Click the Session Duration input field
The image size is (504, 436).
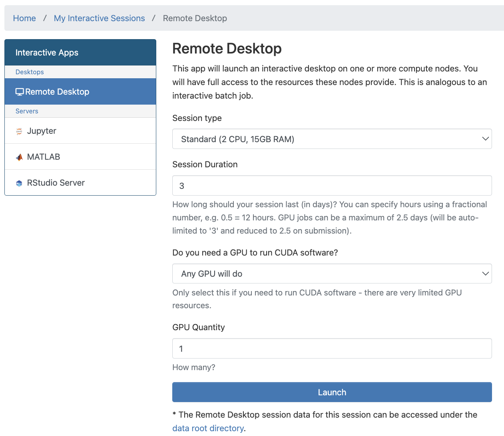(x=332, y=185)
